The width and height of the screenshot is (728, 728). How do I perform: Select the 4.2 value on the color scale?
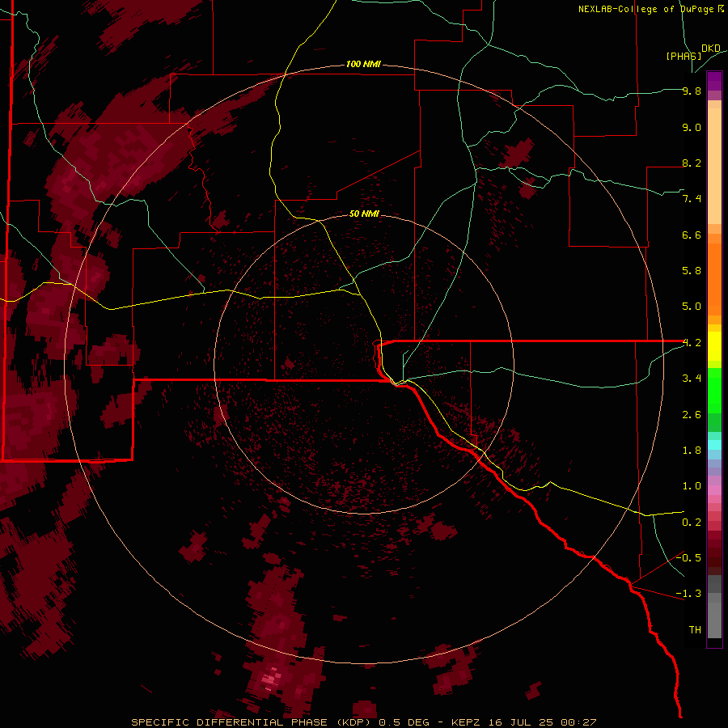click(692, 343)
